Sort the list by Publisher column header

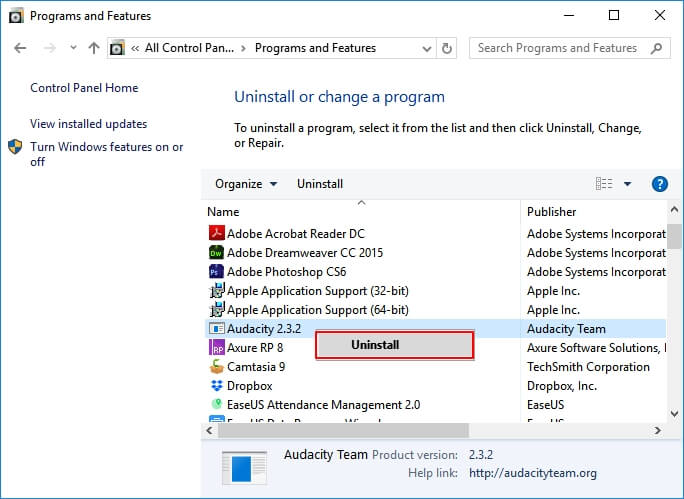coord(552,212)
